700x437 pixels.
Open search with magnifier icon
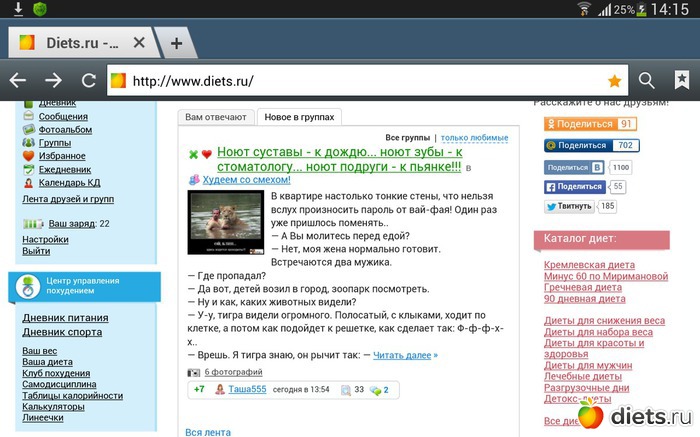click(647, 81)
